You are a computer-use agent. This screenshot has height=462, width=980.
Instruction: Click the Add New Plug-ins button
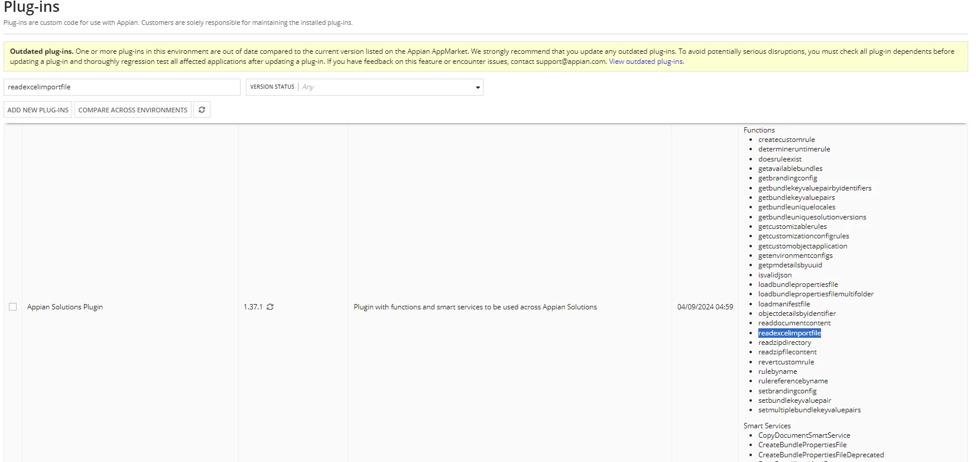click(38, 110)
